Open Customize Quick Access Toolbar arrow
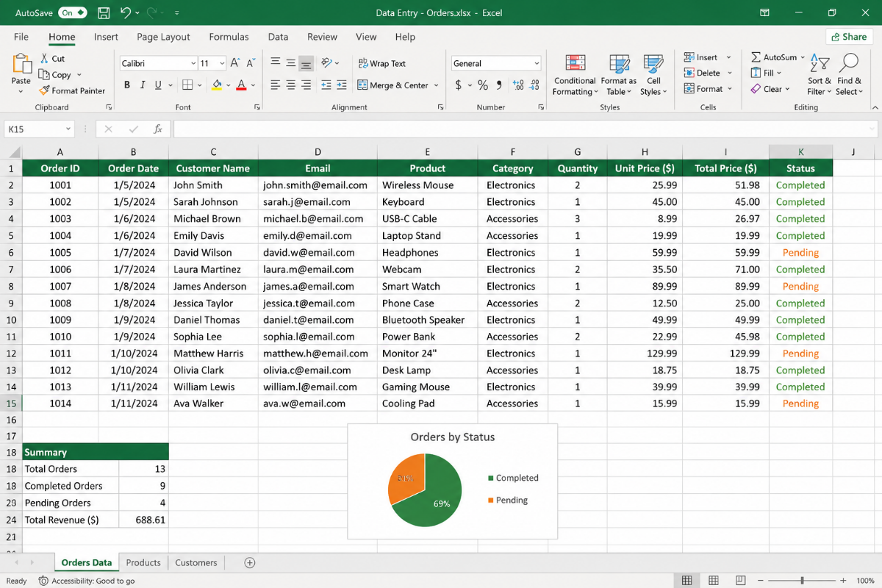This screenshot has height=588, width=882. coord(178,12)
